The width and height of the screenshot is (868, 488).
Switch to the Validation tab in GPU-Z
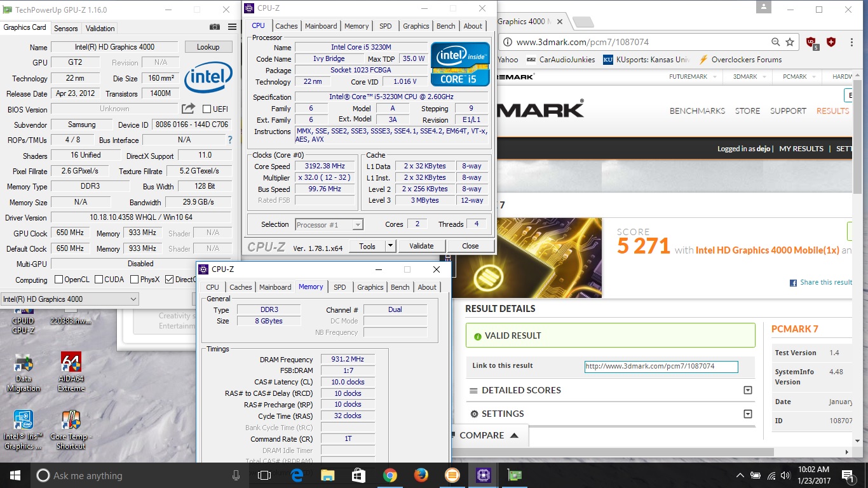(x=100, y=28)
